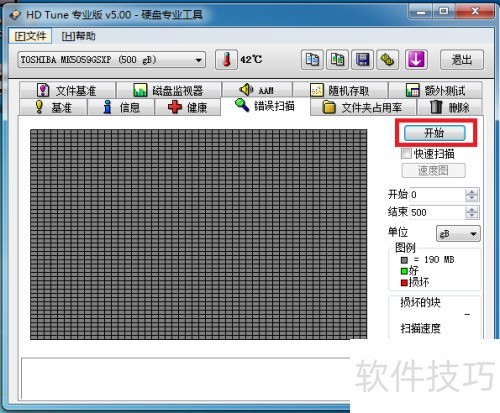Close the HD Tune window
The width and height of the screenshot is (500, 413).
click(474, 12)
